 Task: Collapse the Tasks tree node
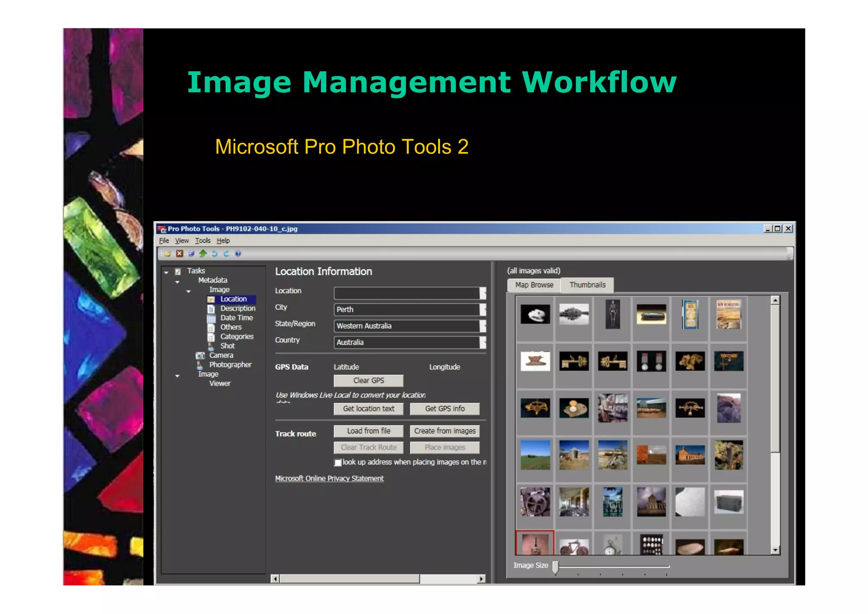pos(167,272)
